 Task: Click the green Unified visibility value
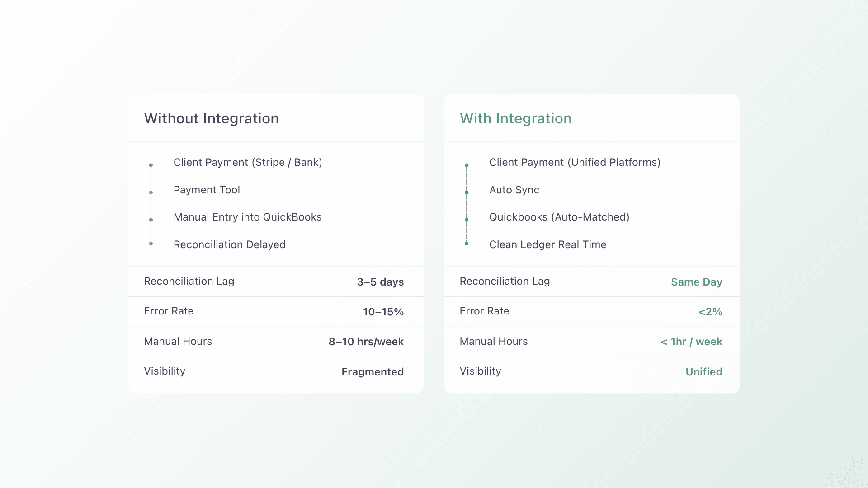click(703, 372)
